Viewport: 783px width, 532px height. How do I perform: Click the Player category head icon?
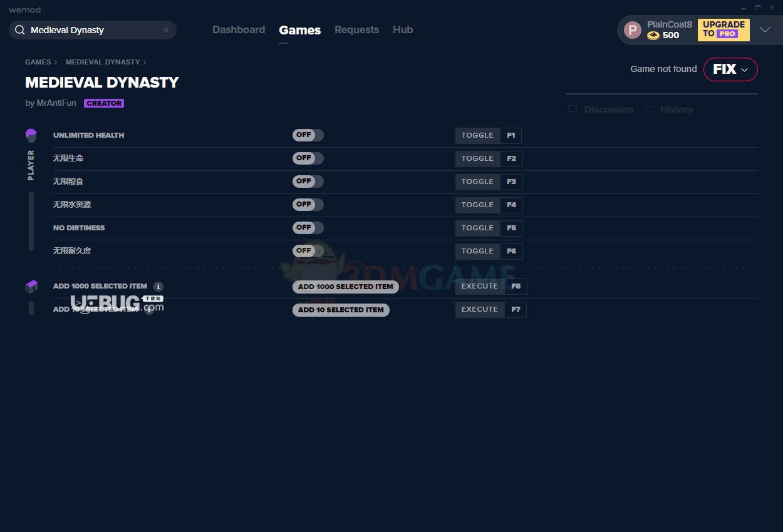(31, 135)
